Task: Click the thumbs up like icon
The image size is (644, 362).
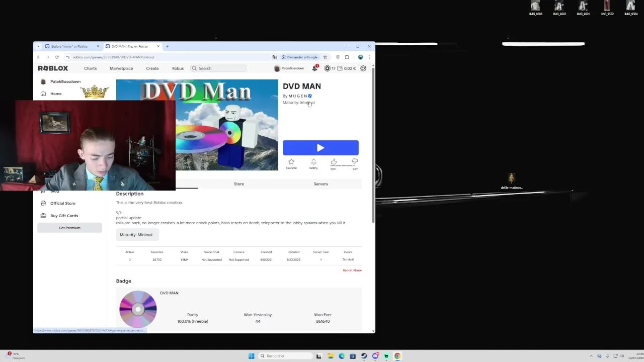Action: click(334, 161)
